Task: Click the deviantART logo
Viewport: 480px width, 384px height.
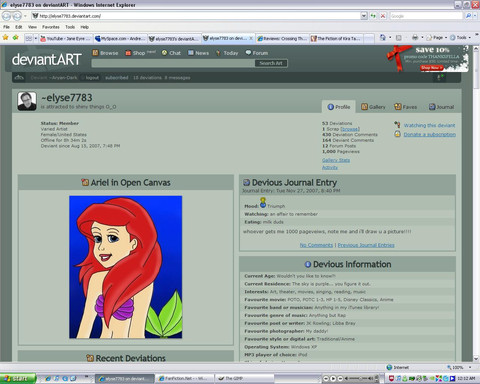Action: 46,60
